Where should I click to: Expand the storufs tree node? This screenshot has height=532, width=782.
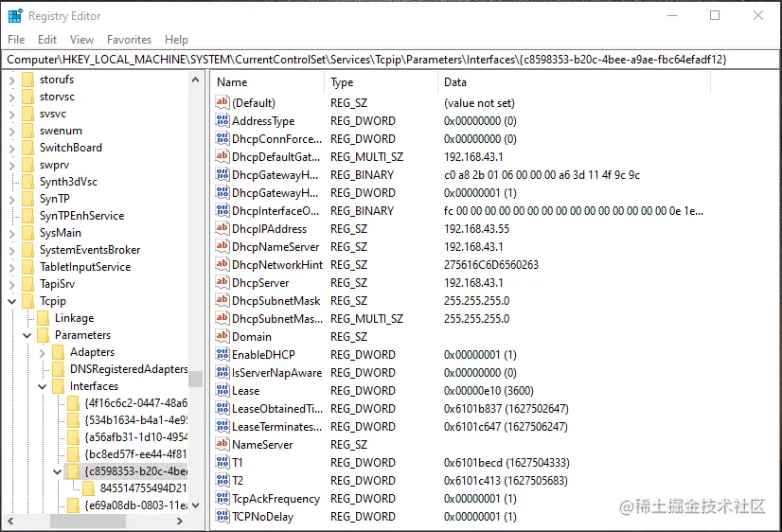click(12, 80)
